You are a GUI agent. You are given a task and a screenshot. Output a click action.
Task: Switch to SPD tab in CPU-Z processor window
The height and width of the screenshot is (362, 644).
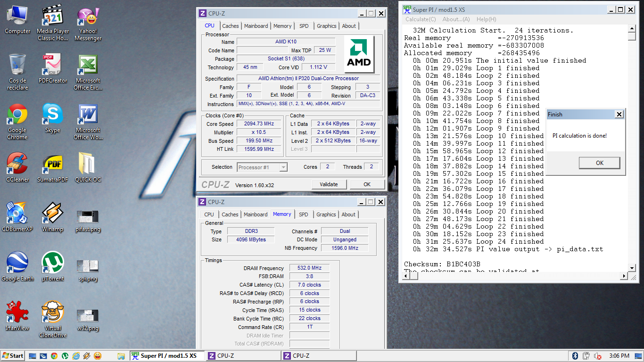304,26
